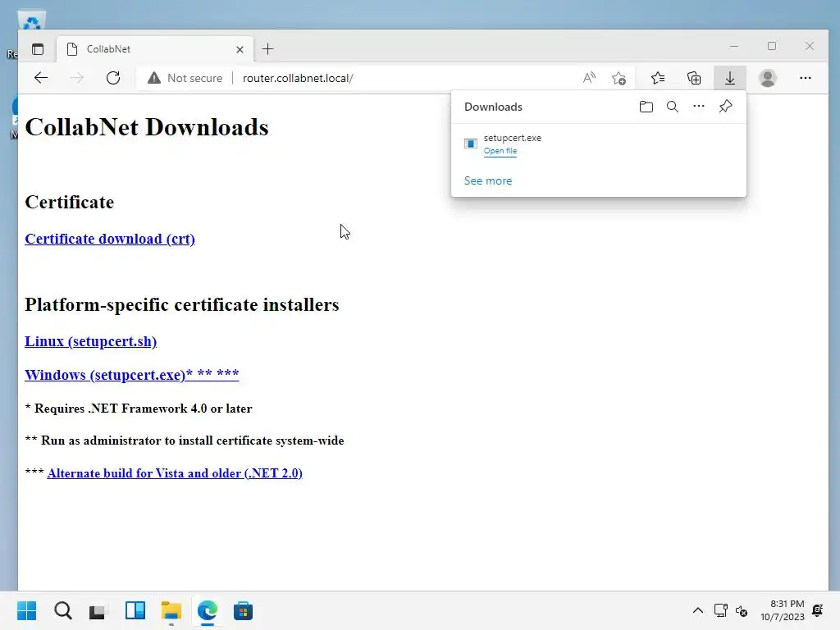Click Microsoft Edge taskbar icon
The height and width of the screenshot is (630, 840).
(x=208, y=610)
